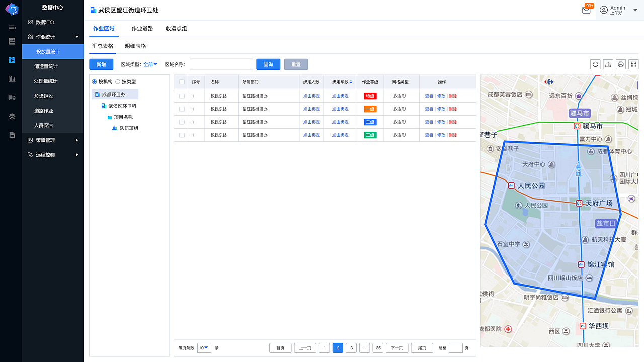Viewport: 644px width, 362px height.
Task: Open the sliders settings icon in the left rail
Action: (12, 41)
